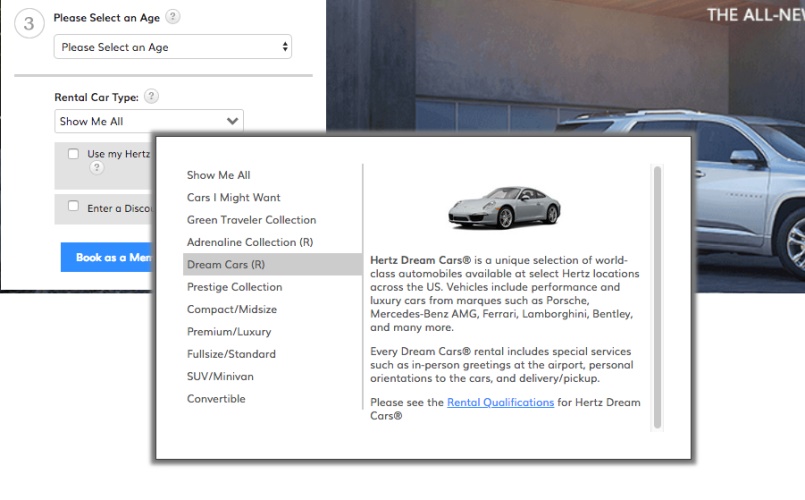The width and height of the screenshot is (805, 500).
Task: Open the Please Select an Age dropdown
Action: pyautogui.click(x=173, y=46)
